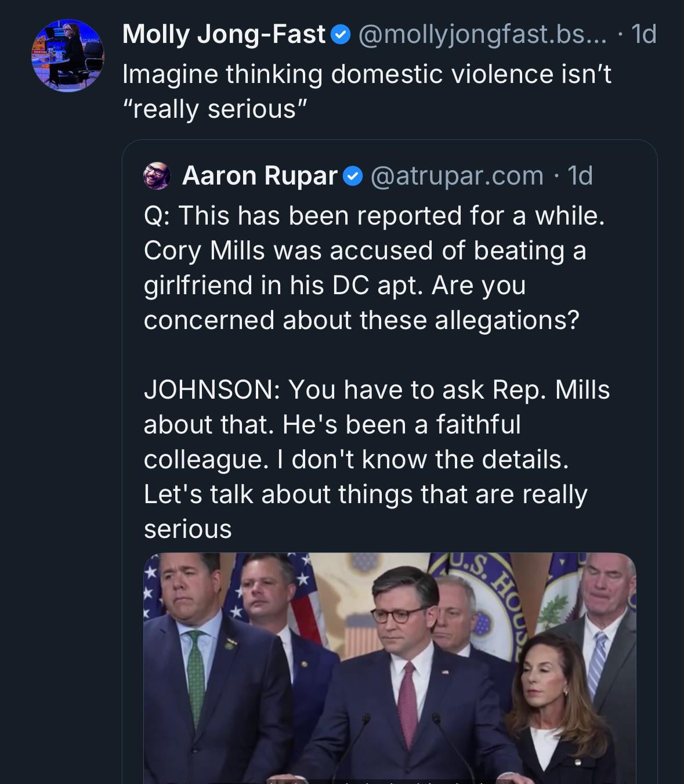
Task: Open Molly Jong-Fast's profile avatar
Action: 68,56
